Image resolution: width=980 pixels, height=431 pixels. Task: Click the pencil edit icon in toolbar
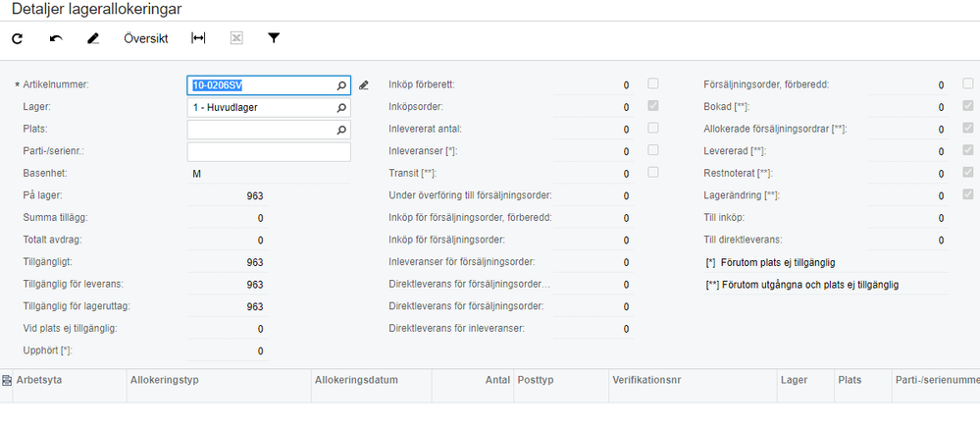(93, 39)
